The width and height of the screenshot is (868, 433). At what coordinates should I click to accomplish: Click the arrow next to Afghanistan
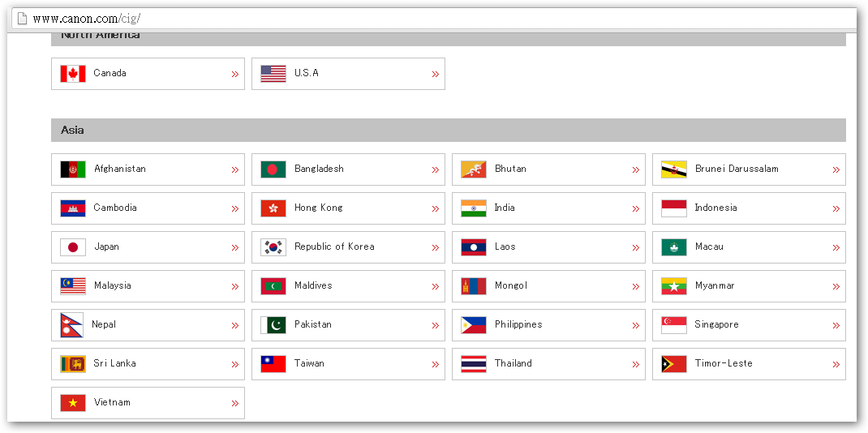[235, 170]
